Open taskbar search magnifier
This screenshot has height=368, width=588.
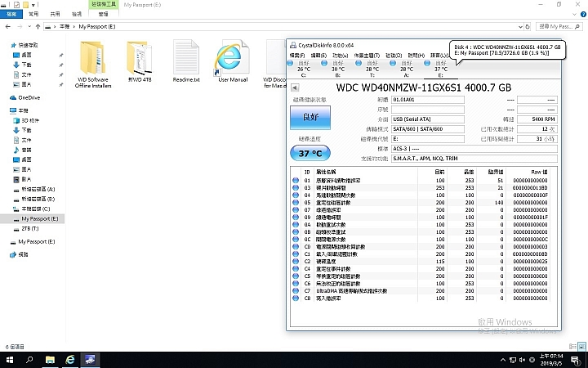pyautogui.click(x=29, y=360)
